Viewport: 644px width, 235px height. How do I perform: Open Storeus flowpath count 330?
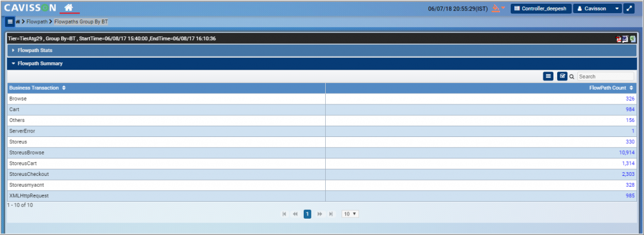pos(630,142)
